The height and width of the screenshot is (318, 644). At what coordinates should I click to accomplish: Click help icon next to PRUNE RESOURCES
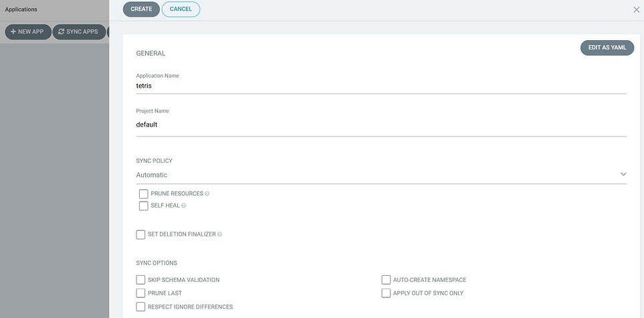(207, 193)
